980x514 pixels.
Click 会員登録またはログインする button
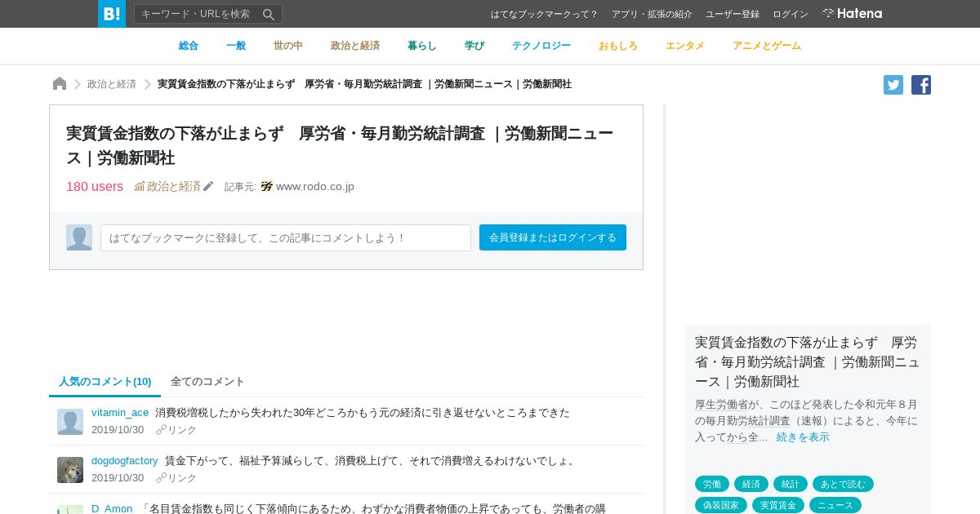pos(553,237)
